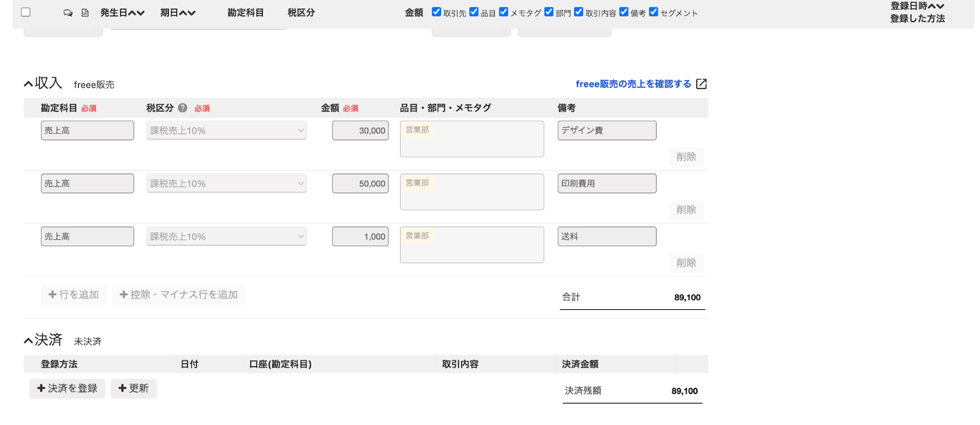
Task: Click the デザイン費 remarks field
Action: point(607,130)
